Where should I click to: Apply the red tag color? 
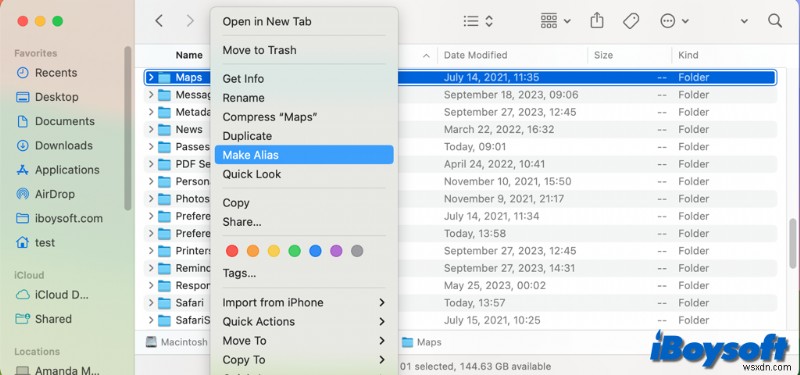(x=232, y=251)
